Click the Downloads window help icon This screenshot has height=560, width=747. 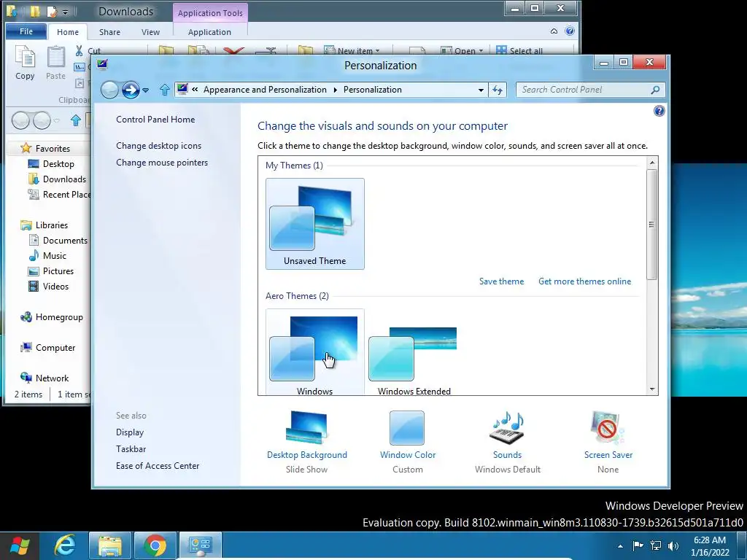(569, 31)
